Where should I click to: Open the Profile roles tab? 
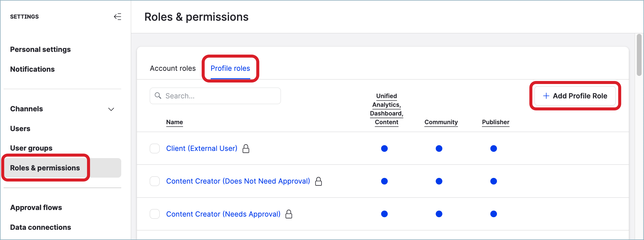[230, 68]
